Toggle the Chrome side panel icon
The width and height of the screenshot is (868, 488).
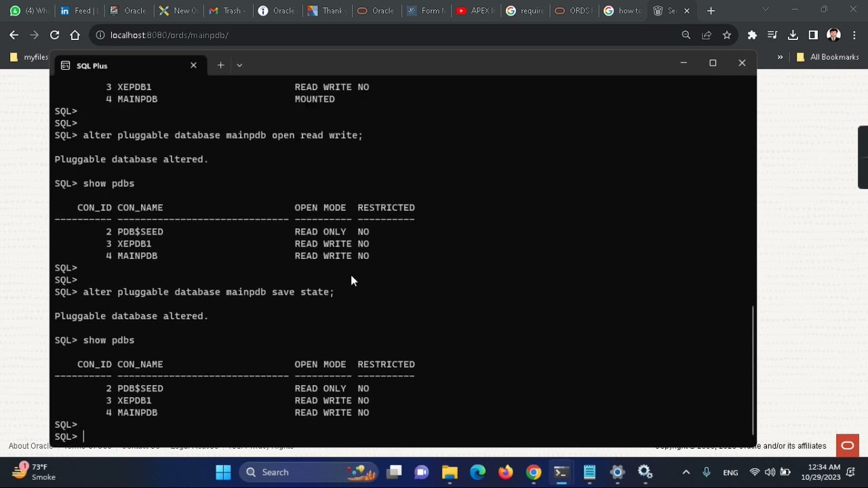(813, 35)
